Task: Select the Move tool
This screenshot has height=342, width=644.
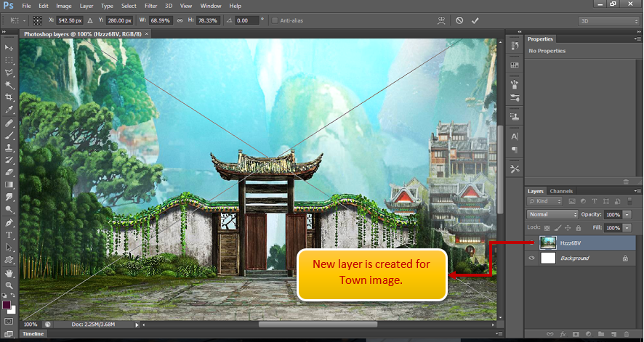Action: [9, 48]
